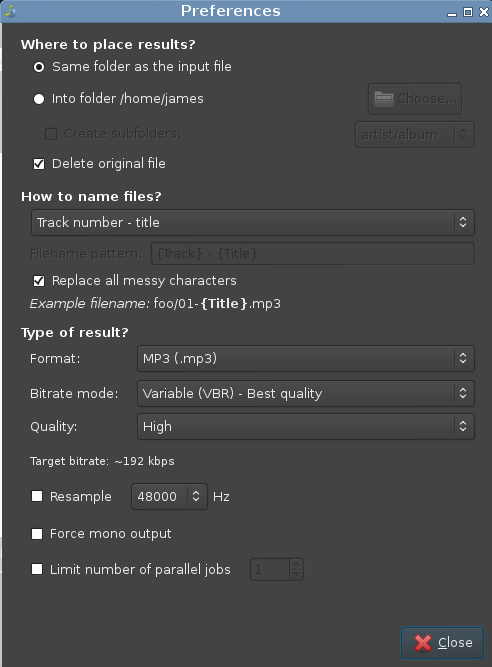Click the red X icon on Close button
Image resolution: width=492 pixels, height=667 pixels.
[423, 643]
